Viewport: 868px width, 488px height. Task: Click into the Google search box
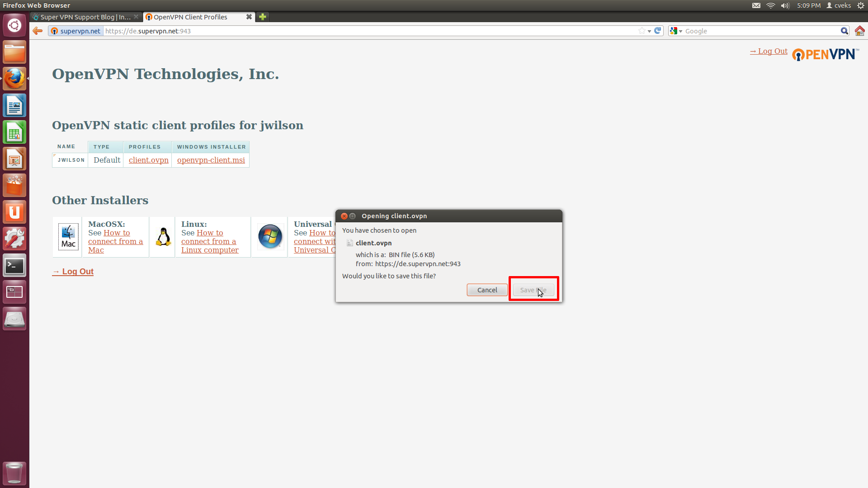(x=762, y=31)
